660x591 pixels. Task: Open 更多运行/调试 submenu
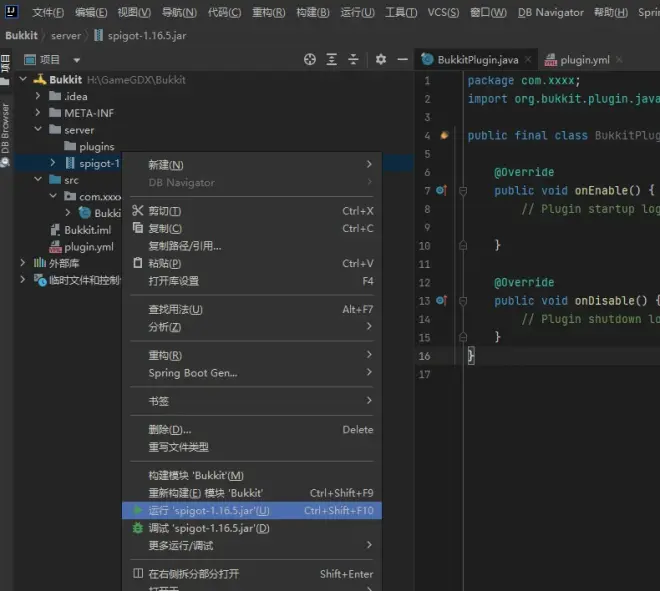point(252,546)
